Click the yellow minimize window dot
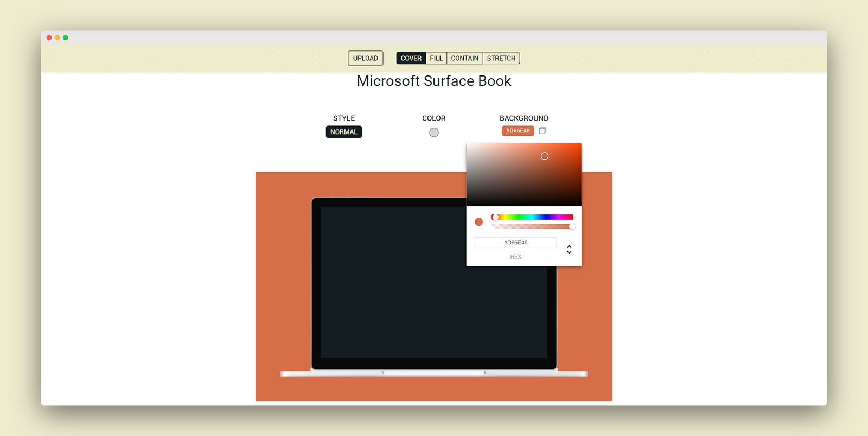 point(58,37)
